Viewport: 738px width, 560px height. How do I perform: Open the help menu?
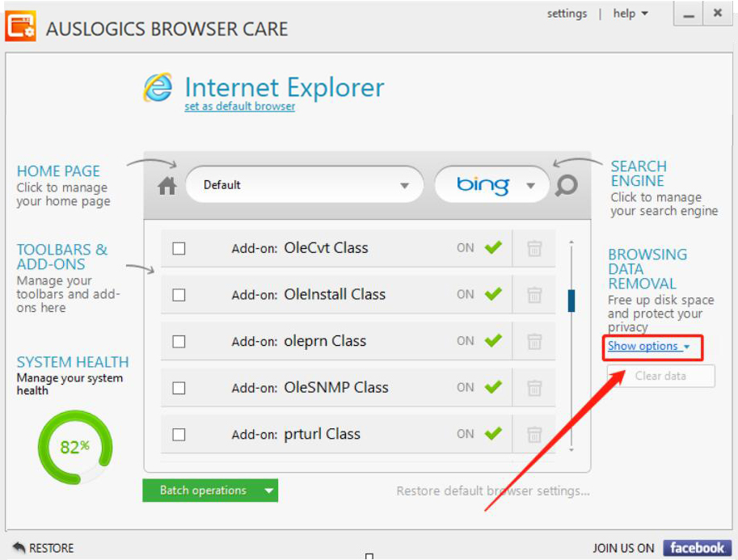630,14
